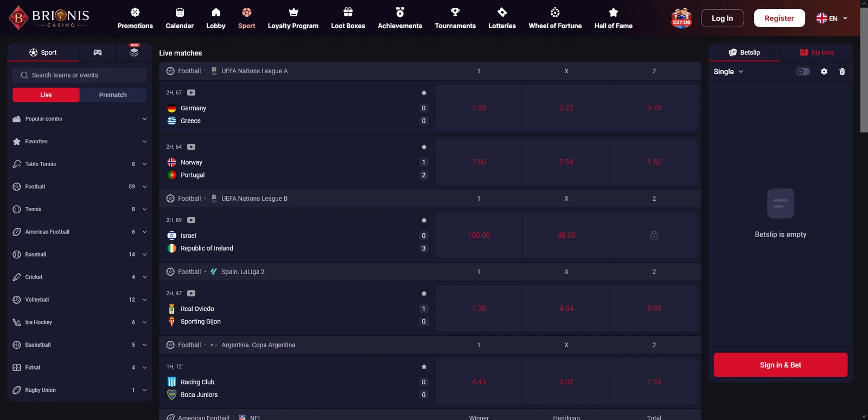Expand the Football sport list chevron
The image size is (868, 420).
[x=144, y=187]
